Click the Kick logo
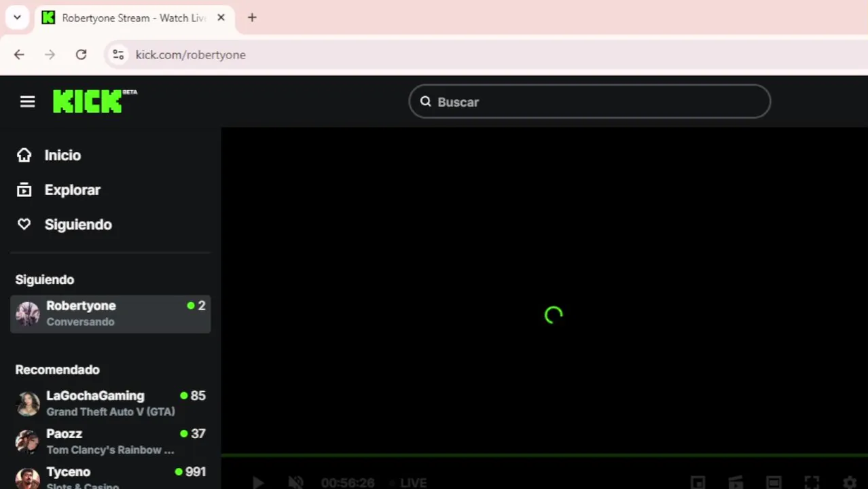The width and height of the screenshot is (868, 489). click(94, 101)
